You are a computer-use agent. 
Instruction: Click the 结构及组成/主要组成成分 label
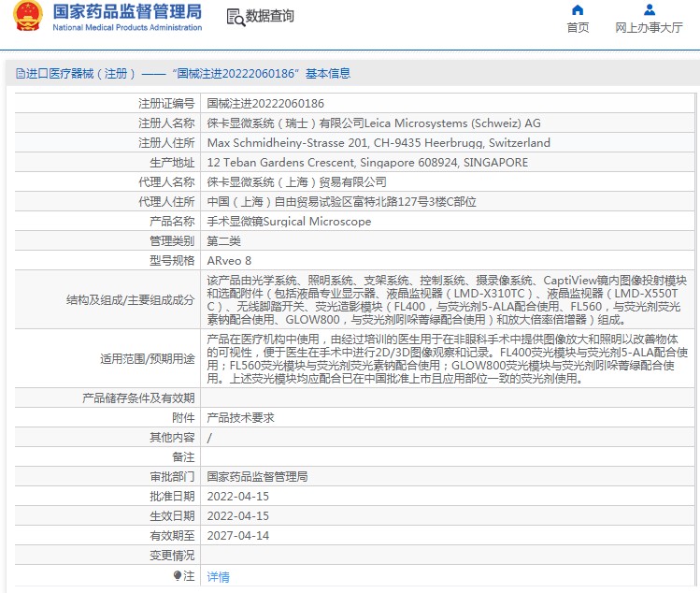point(130,300)
